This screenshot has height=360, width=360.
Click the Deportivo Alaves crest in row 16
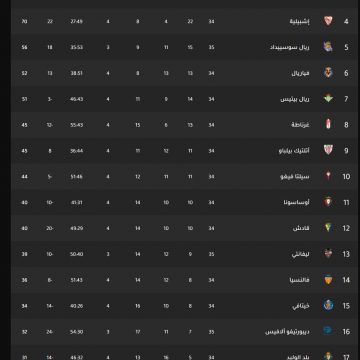(x=328, y=331)
